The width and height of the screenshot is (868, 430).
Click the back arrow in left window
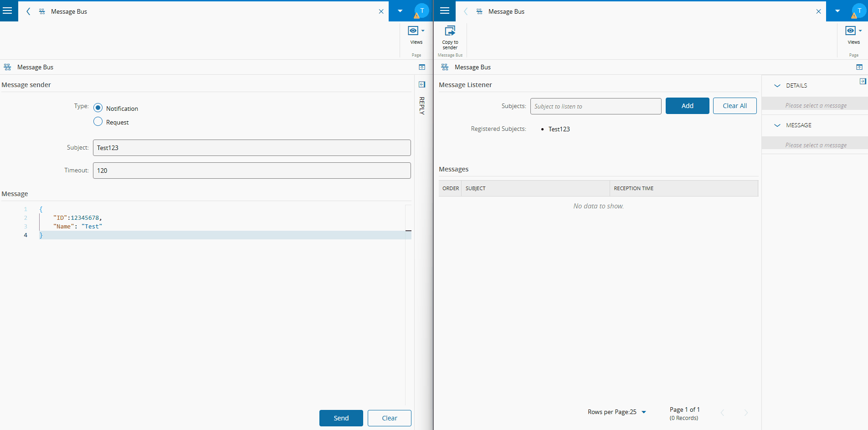pos(28,11)
